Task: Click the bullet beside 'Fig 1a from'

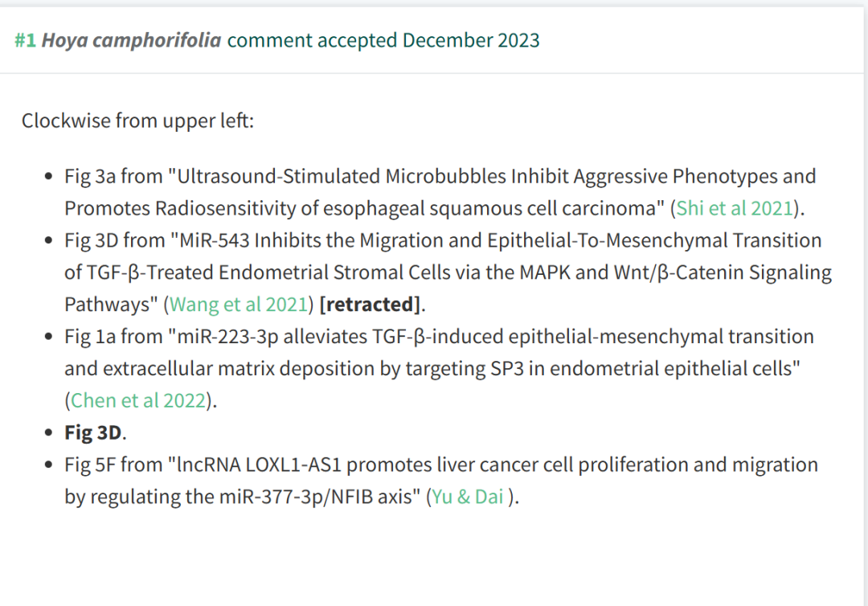Action: coord(49,337)
